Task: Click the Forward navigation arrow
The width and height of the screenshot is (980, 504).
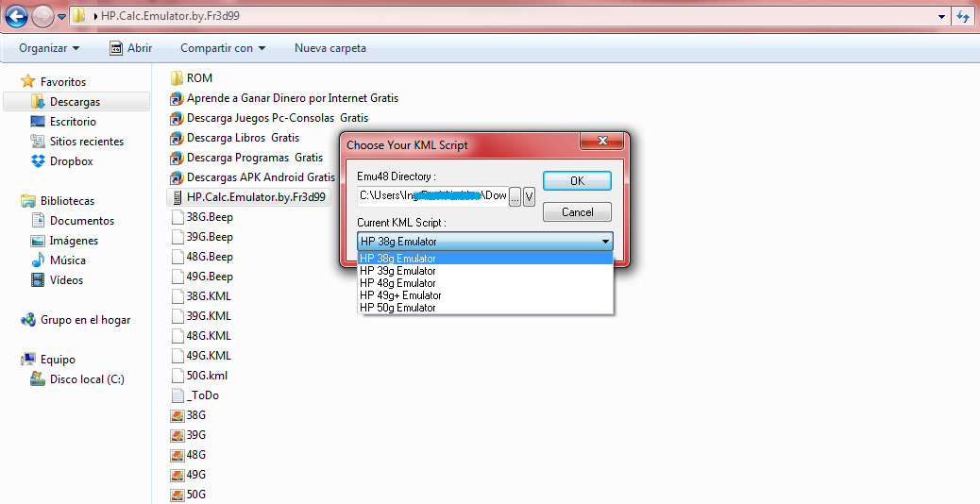Action: 42,17
